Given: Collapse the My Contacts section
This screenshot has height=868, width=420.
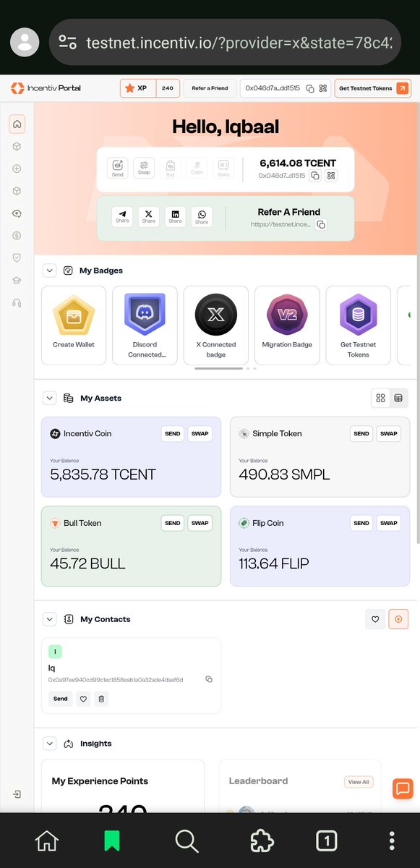Looking at the screenshot, I should (x=50, y=619).
